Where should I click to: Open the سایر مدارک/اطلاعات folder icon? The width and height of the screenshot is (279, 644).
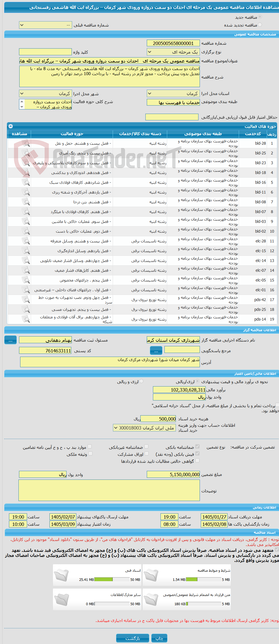coord(62,600)
